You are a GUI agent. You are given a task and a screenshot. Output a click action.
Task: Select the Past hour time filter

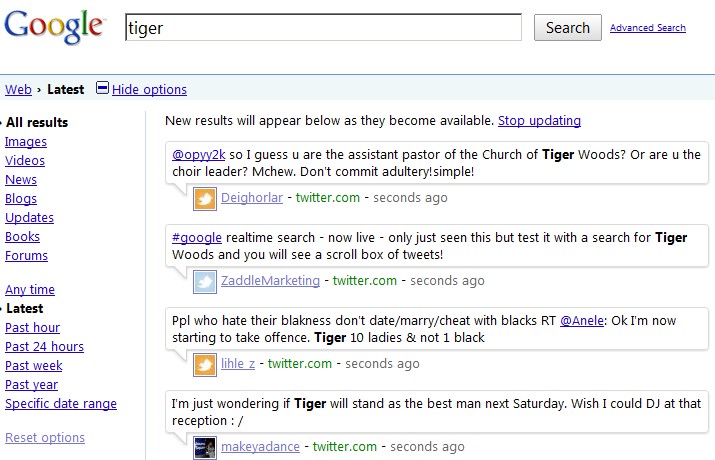(32, 328)
